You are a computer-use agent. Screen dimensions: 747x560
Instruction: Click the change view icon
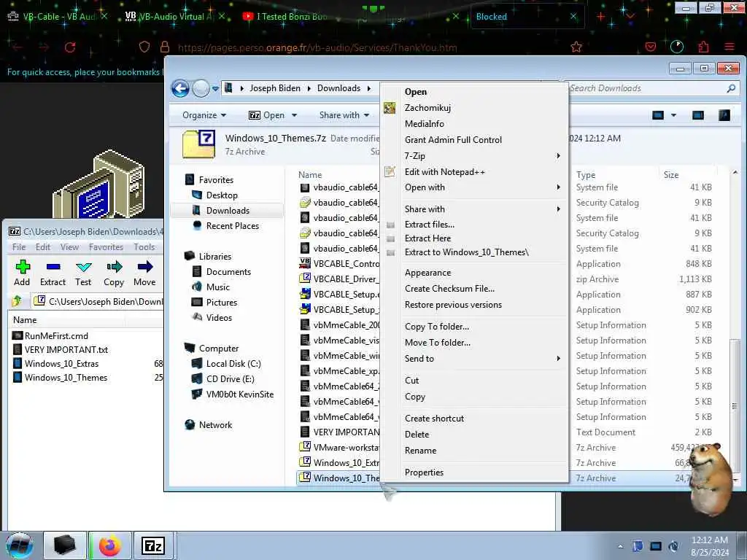658,115
